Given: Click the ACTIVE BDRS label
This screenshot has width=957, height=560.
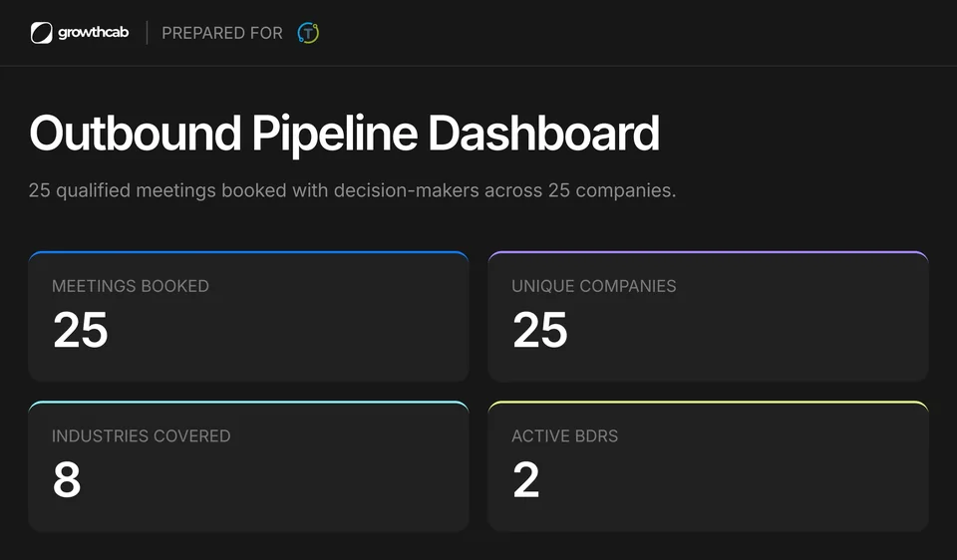Looking at the screenshot, I should tap(564, 436).
